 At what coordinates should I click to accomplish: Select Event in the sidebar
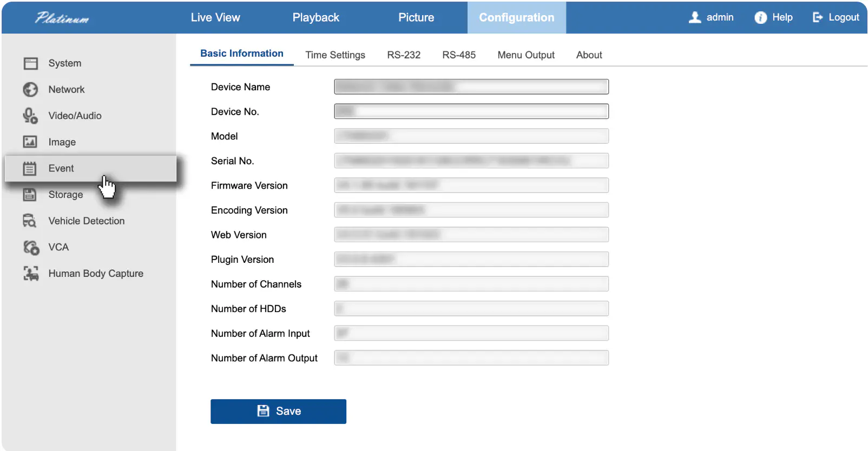(x=90, y=168)
